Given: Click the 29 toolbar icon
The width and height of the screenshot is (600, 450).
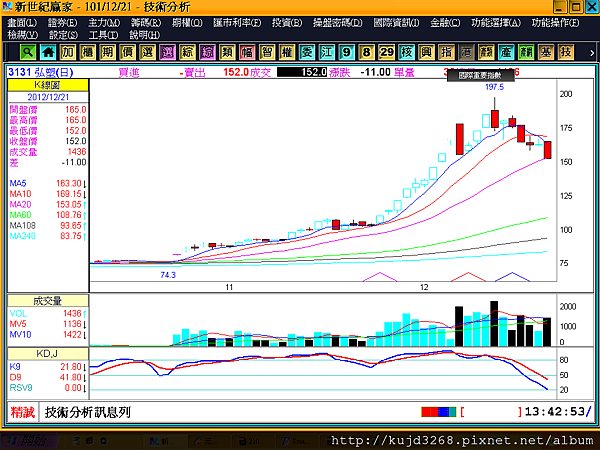Looking at the screenshot, I should coord(386,52).
